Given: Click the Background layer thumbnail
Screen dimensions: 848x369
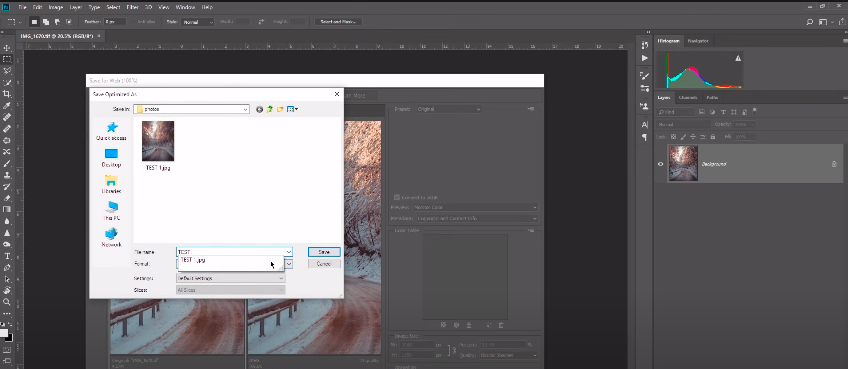Looking at the screenshot, I should [683, 163].
